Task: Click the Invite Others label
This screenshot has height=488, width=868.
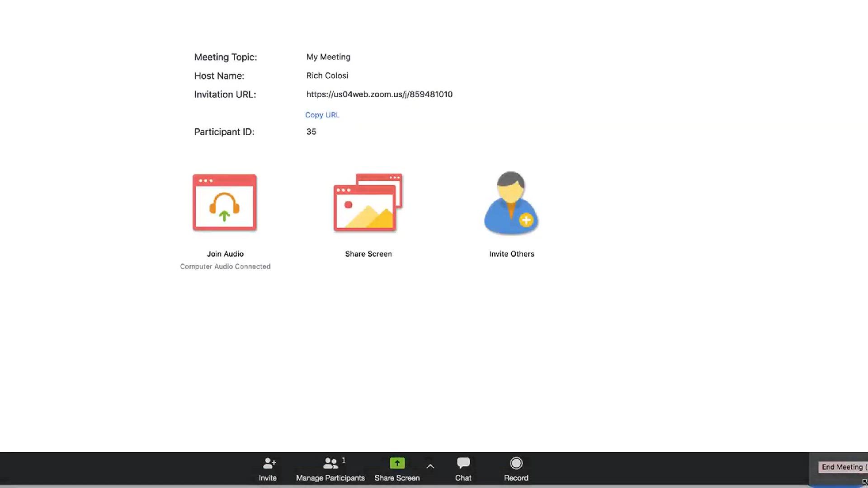Action: tap(512, 254)
